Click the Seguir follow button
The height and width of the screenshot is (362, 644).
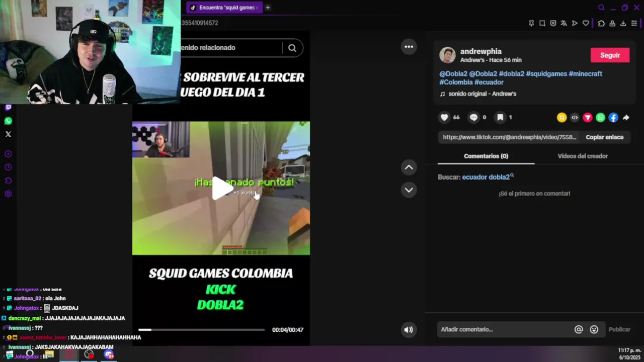(x=610, y=55)
